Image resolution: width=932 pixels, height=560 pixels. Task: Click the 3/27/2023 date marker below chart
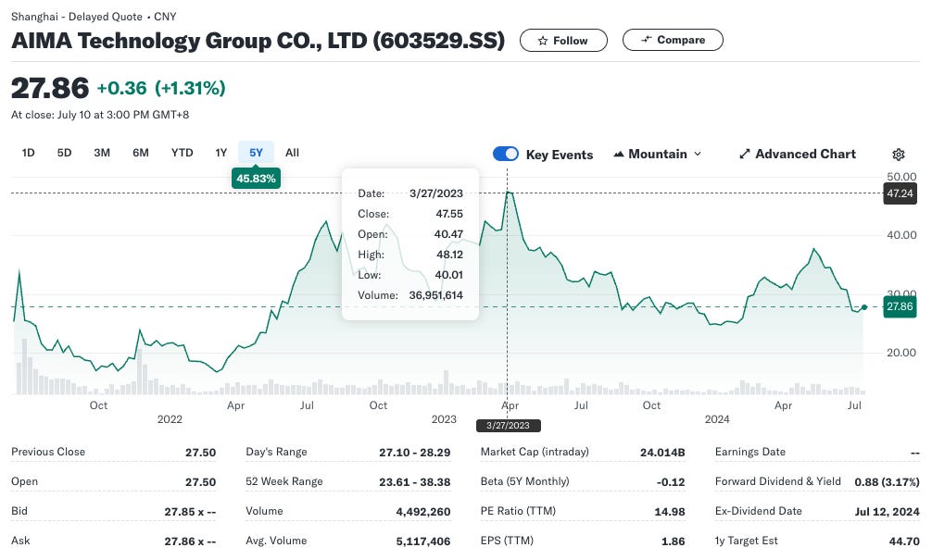point(508,425)
